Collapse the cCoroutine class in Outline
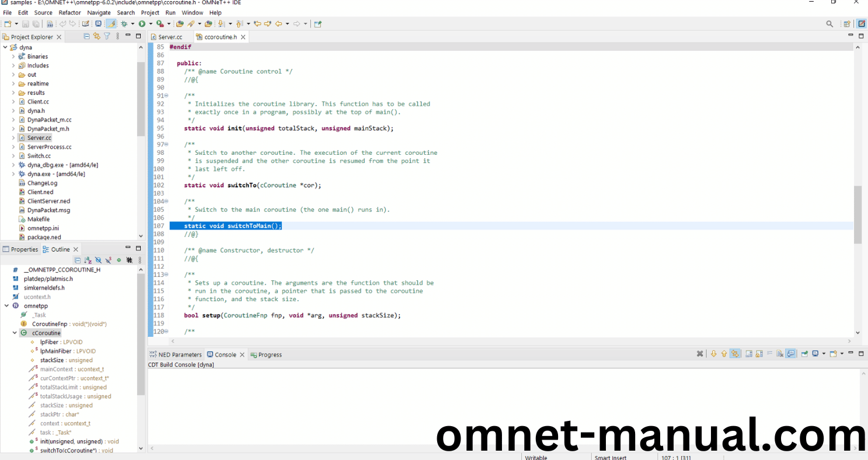Screen dimensions: 868x460 coord(15,333)
